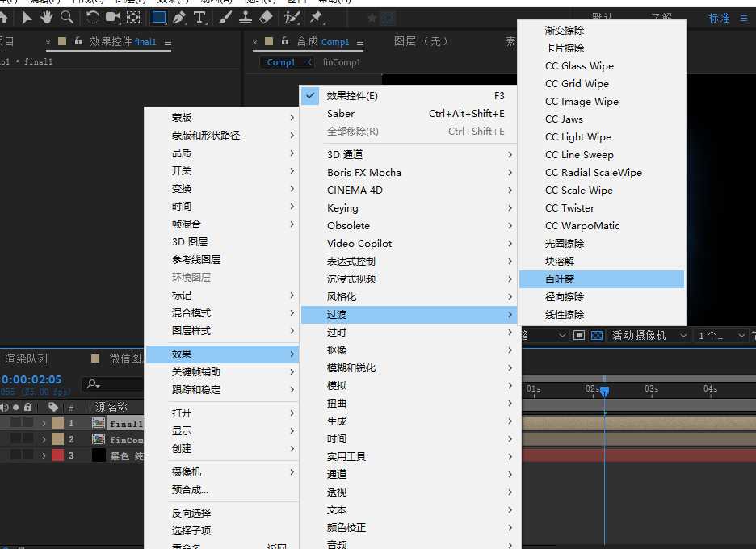The height and width of the screenshot is (549, 756).
Task: Select the Eraser tool
Action: pyautogui.click(x=267, y=18)
